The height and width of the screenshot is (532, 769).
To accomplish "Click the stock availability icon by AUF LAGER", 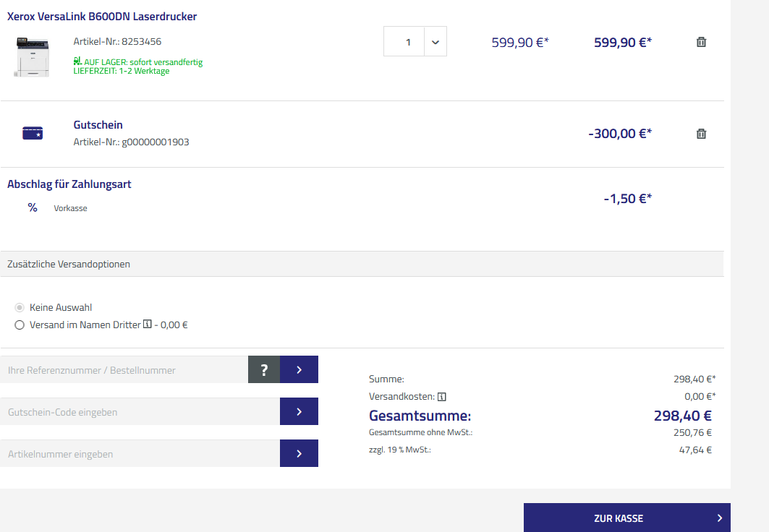I will pos(77,61).
